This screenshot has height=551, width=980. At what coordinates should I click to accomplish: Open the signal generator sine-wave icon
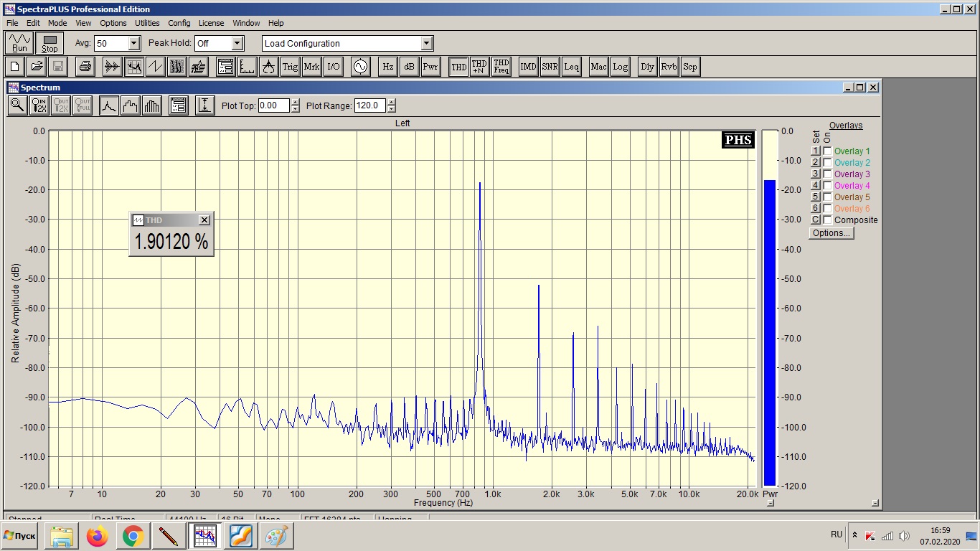pyautogui.click(x=360, y=67)
